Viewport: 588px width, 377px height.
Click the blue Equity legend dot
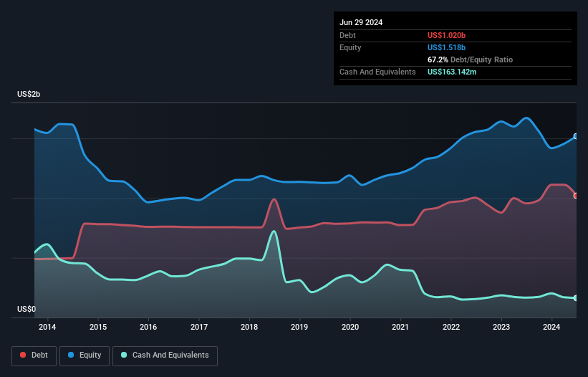(x=71, y=355)
